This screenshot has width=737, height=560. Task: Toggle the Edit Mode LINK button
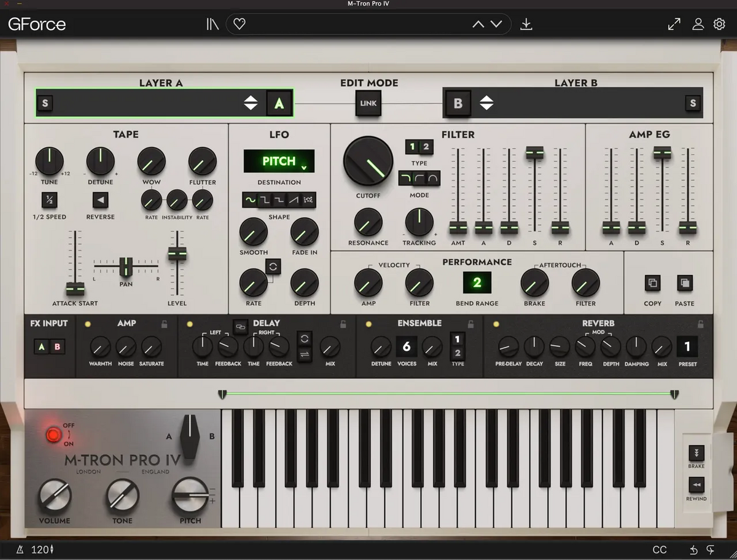pyautogui.click(x=368, y=103)
